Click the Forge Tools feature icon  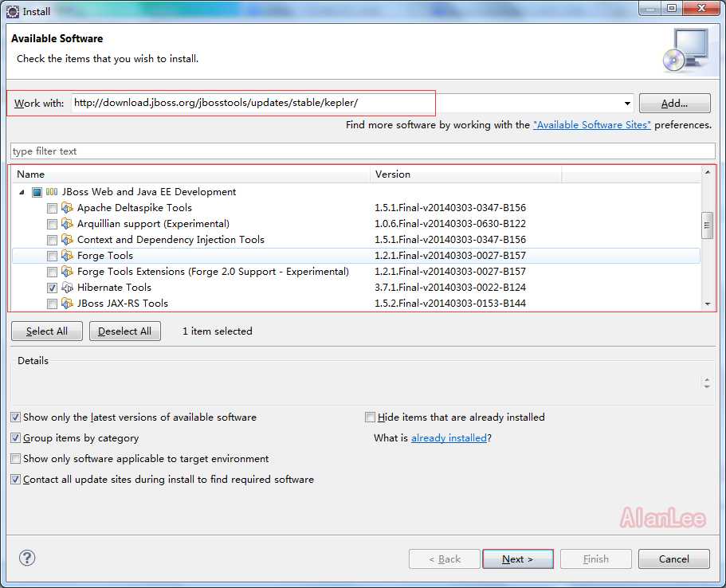[67, 256]
